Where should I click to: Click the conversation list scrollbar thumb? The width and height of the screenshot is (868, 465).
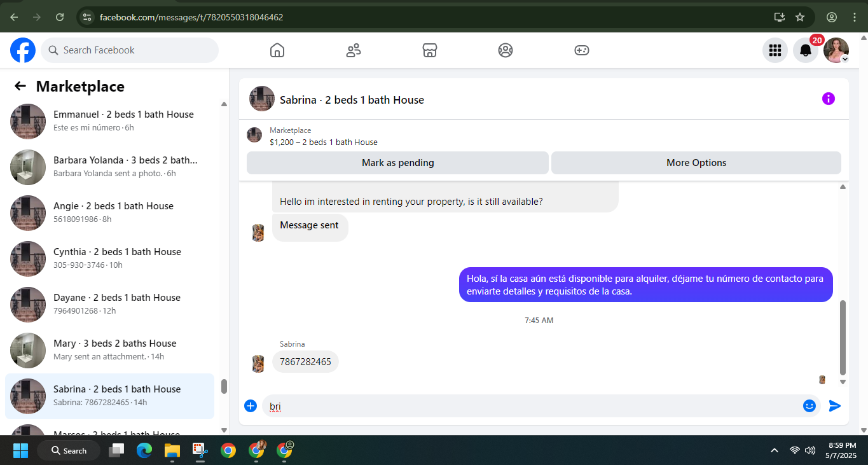click(x=224, y=387)
